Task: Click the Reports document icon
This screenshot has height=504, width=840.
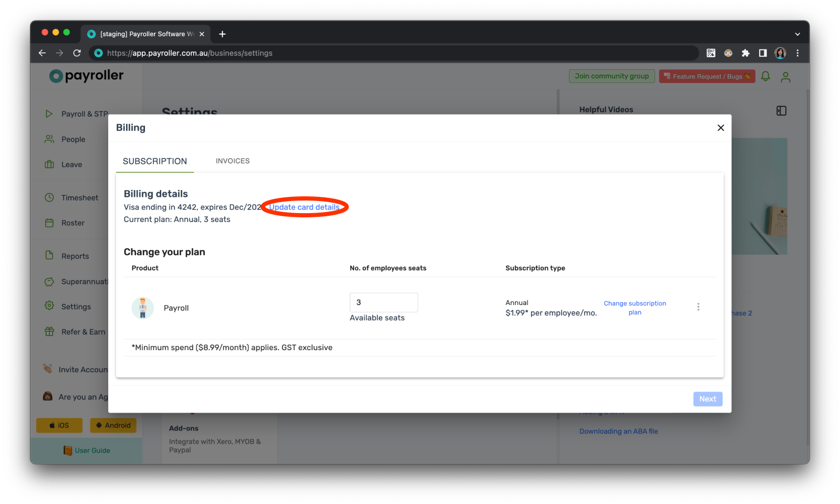Action: [x=49, y=255]
